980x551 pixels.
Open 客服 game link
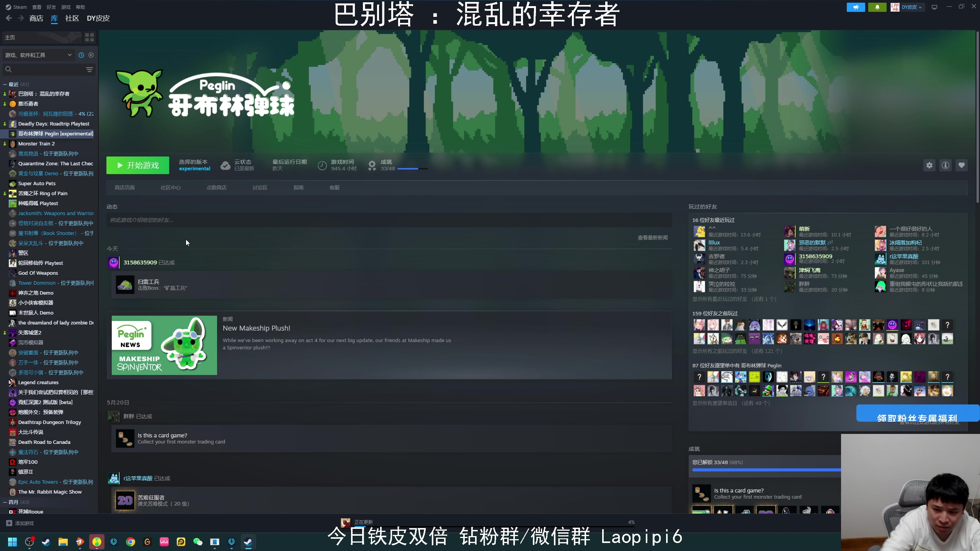coord(335,187)
